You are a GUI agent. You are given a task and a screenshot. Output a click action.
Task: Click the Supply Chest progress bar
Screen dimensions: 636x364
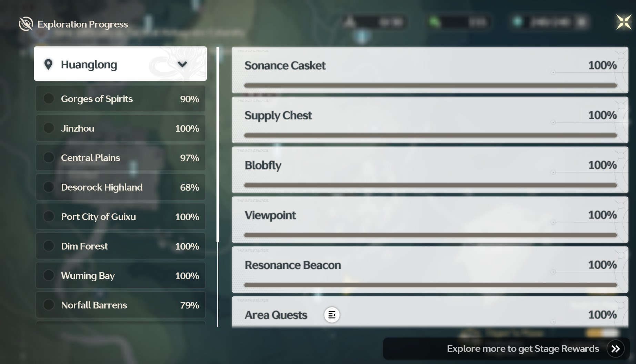click(430, 135)
